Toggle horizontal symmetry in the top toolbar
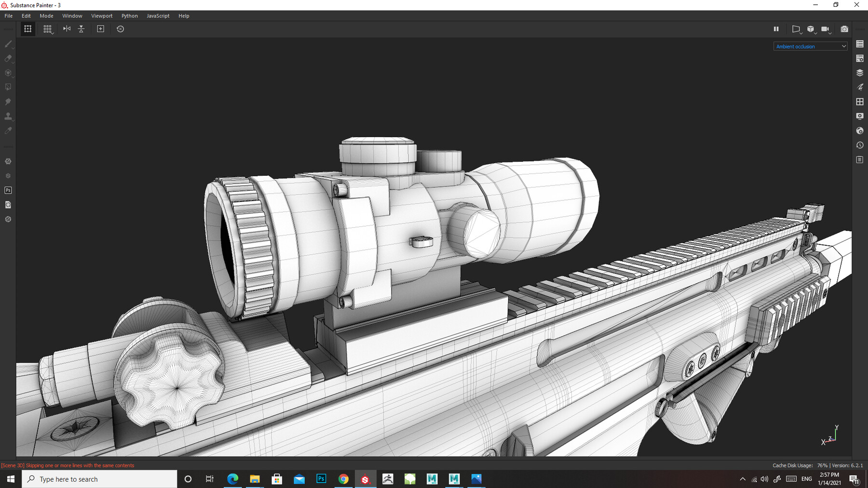This screenshot has height=488, width=868. [67, 29]
